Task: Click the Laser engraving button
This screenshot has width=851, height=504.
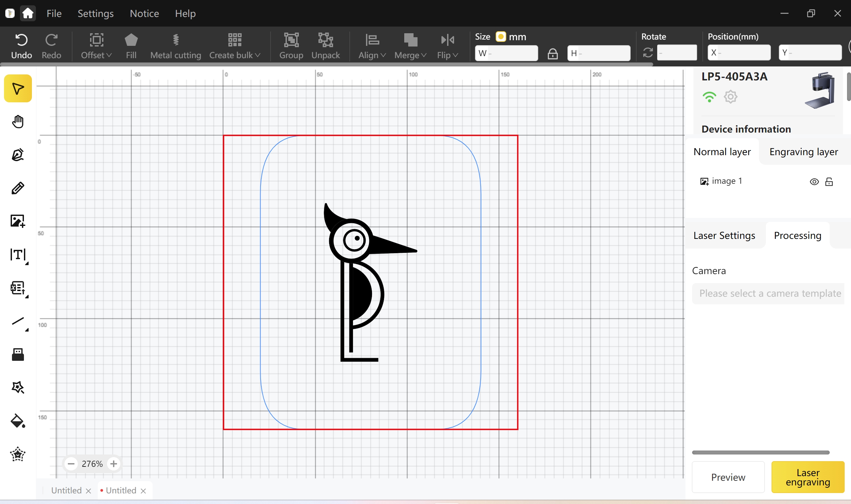Action: click(807, 477)
